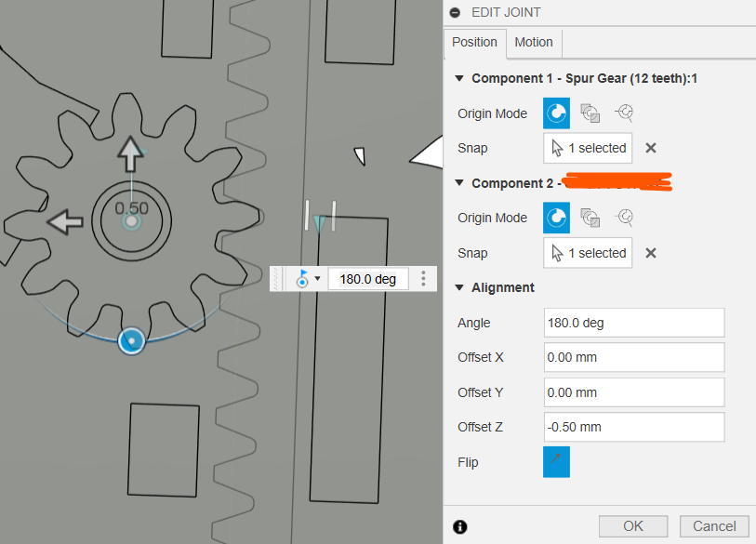Select Between Two Faces mode for Component 2
This screenshot has width=756, height=544.
tap(590, 218)
